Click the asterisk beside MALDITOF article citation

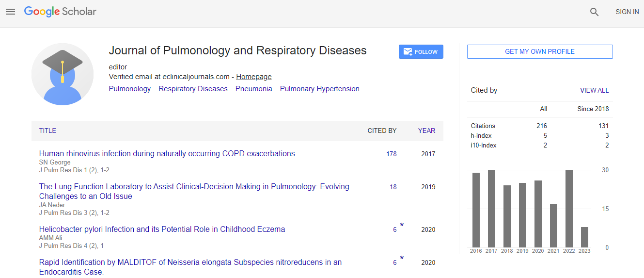(402, 259)
